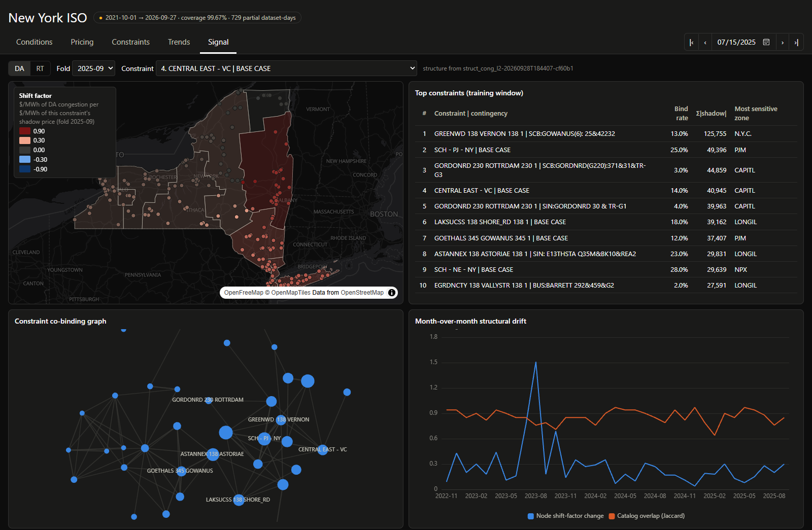This screenshot has width=812, height=530.
Task: Open the Trends tab
Action: click(179, 42)
